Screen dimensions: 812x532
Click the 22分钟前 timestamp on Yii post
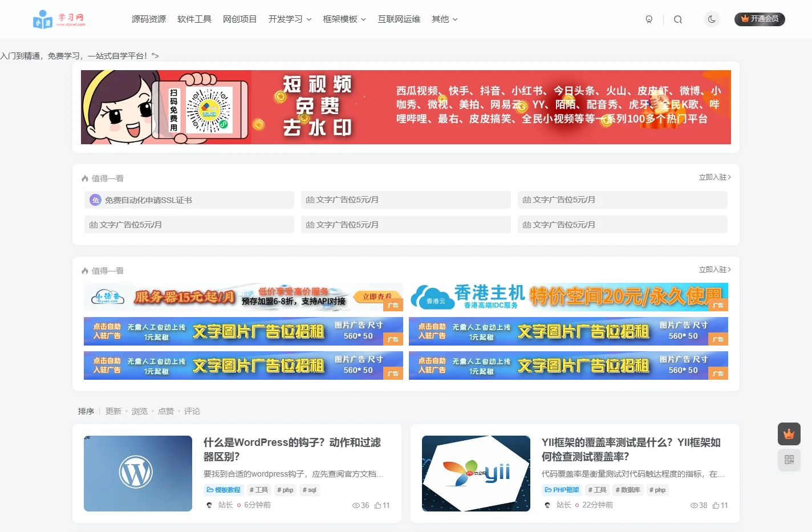[x=598, y=505]
